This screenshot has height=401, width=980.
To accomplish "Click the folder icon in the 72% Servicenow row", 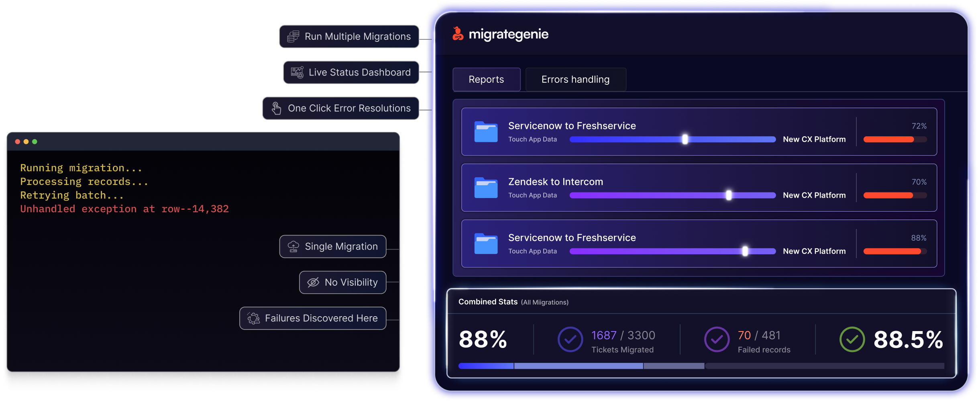I will (486, 132).
